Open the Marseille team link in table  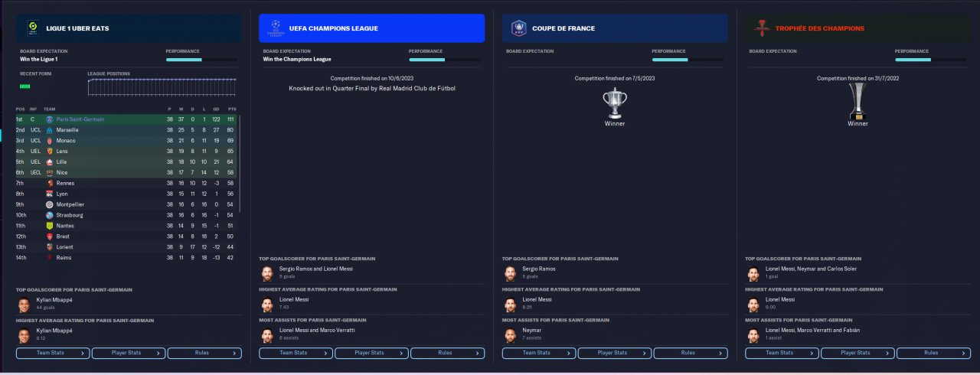(67, 130)
